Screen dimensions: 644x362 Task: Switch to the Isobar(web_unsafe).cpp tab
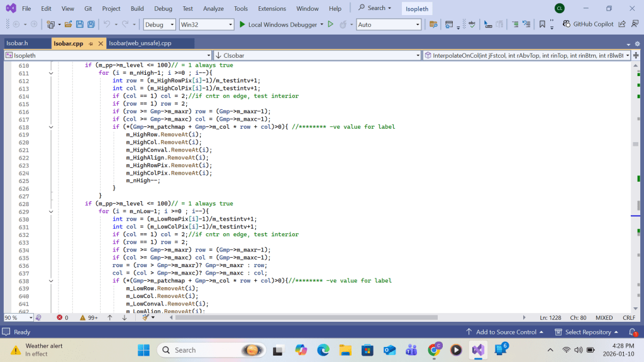[x=140, y=43]
